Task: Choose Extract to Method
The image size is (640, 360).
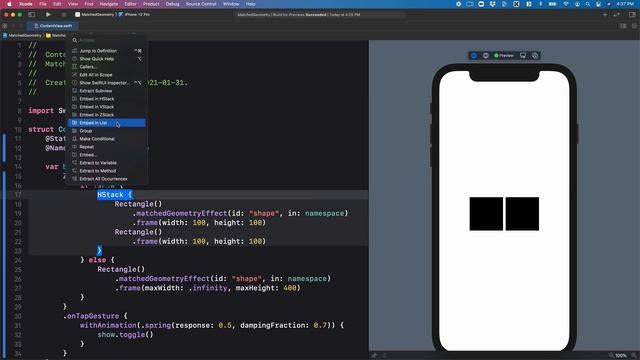Action: tap(107, 171)
